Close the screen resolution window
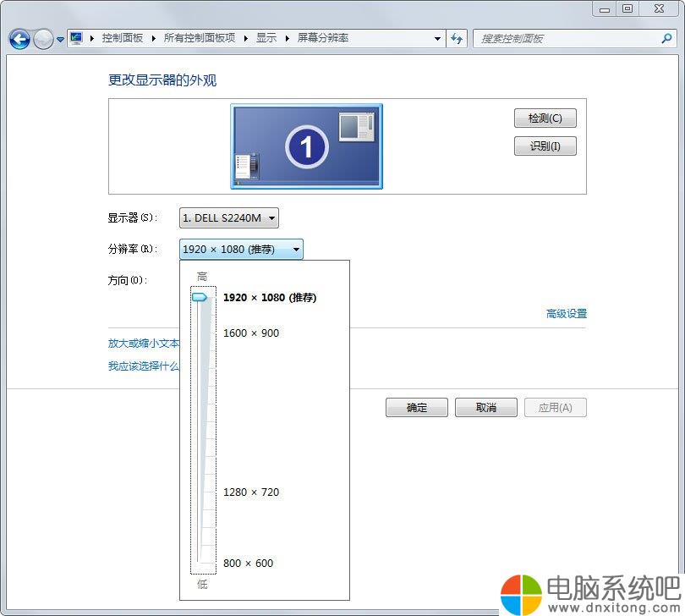 [x=660, y=8]
